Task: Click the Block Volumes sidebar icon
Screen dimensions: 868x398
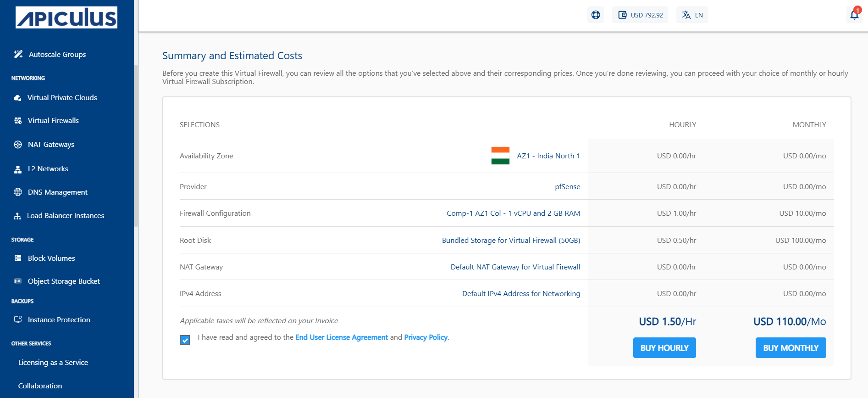Action: 18,258
